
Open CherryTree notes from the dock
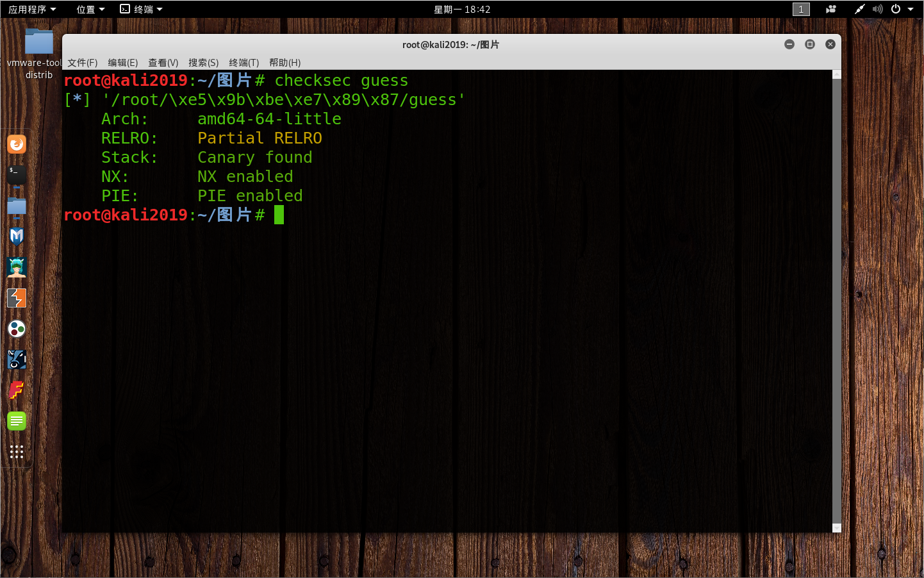pyautogui.click(x=16, y=420)
